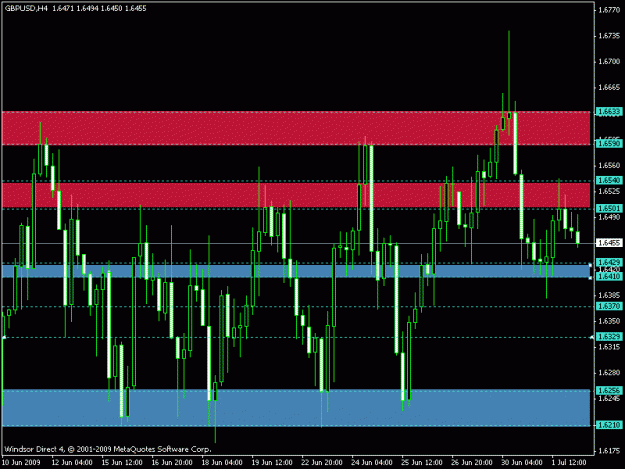Click the 1.6700 price scale value
The height and width of the screenshot is (469, 625).
[x=609, y=62]
